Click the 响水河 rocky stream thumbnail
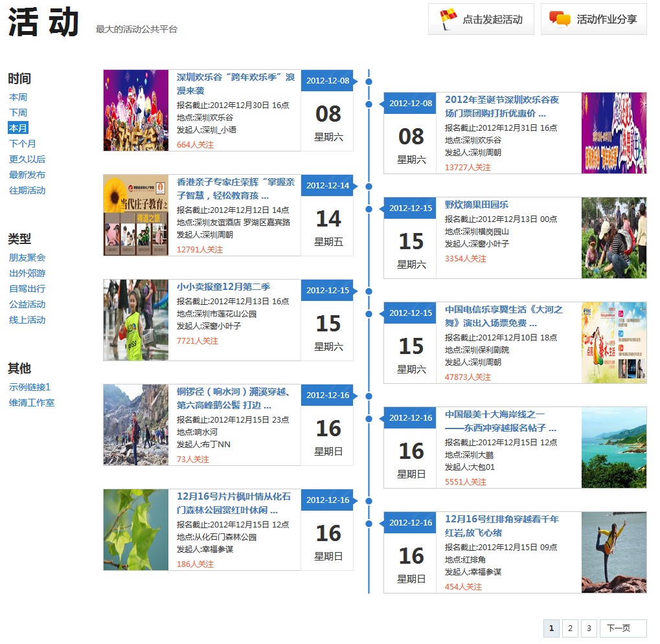660x644 pixels. pyautogui.click(x=136, y=425)
